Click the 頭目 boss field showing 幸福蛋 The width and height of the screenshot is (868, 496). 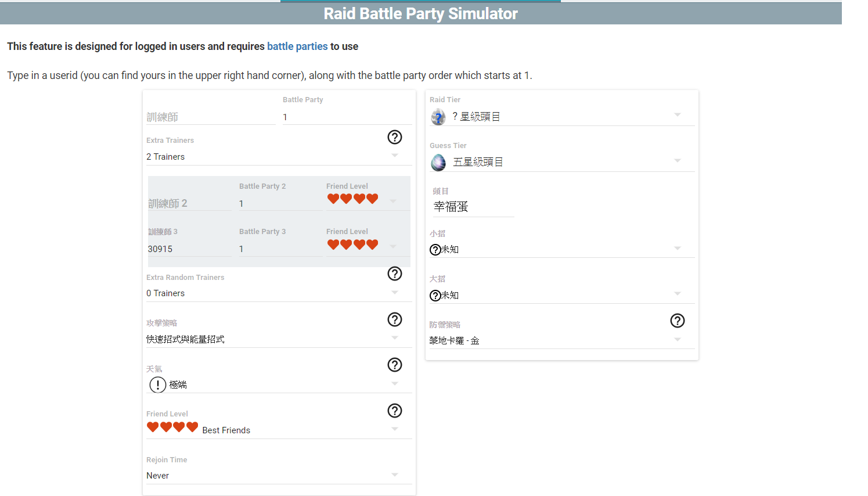473,207
